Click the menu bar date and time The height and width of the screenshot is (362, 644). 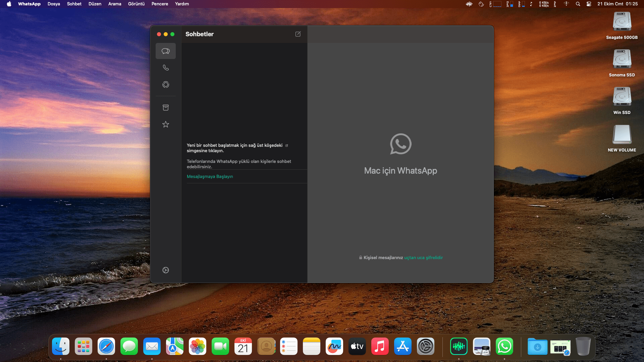pos(617,4)
